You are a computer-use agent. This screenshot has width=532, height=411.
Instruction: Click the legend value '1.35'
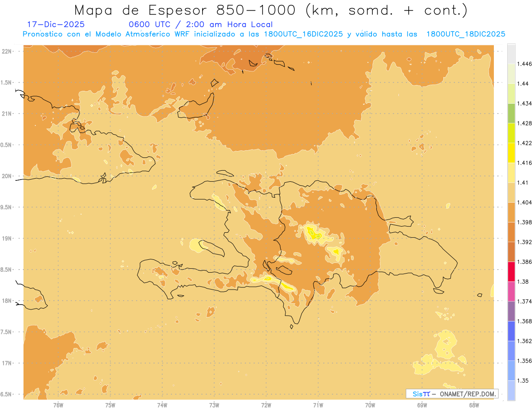pos(523,381)
